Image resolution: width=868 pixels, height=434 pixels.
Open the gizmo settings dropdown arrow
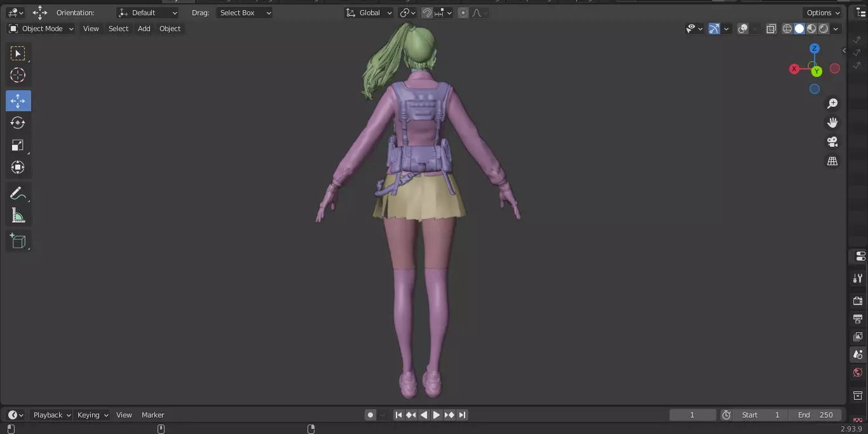726,29
